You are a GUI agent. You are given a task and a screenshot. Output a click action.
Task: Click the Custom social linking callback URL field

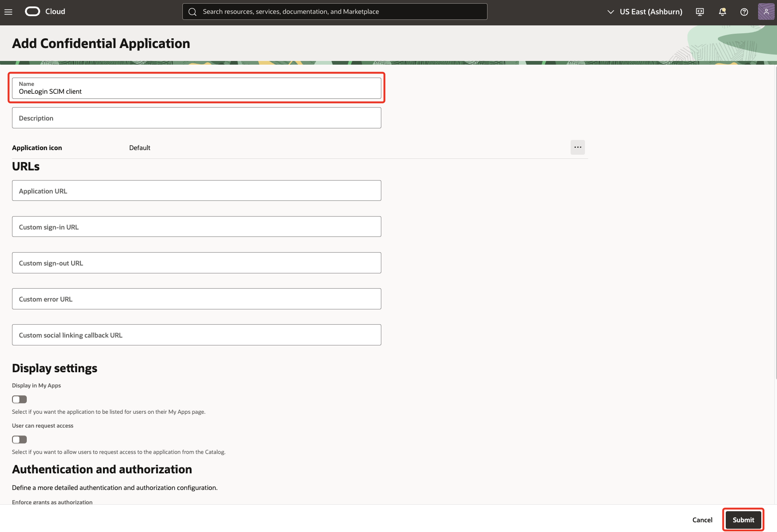point(196,335)
